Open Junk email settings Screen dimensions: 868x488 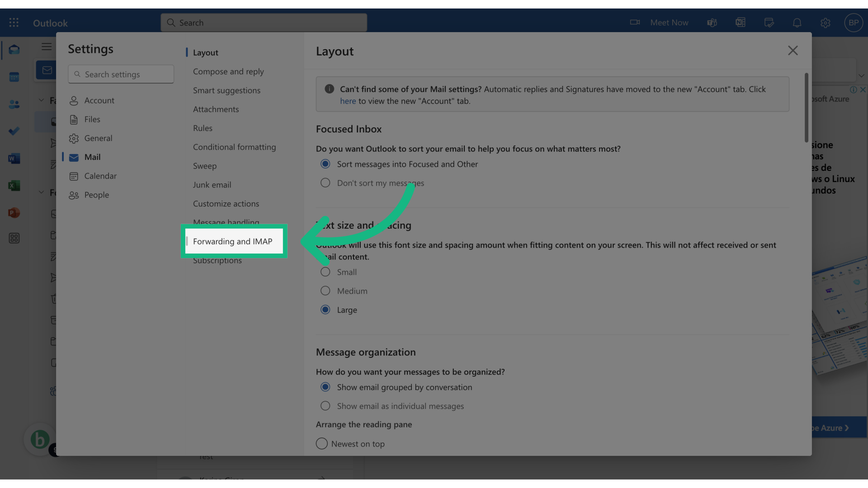212,185
